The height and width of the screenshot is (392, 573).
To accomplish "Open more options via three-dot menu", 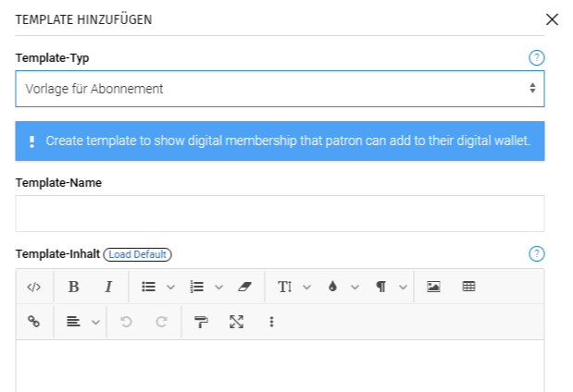I will coord(271,322).
